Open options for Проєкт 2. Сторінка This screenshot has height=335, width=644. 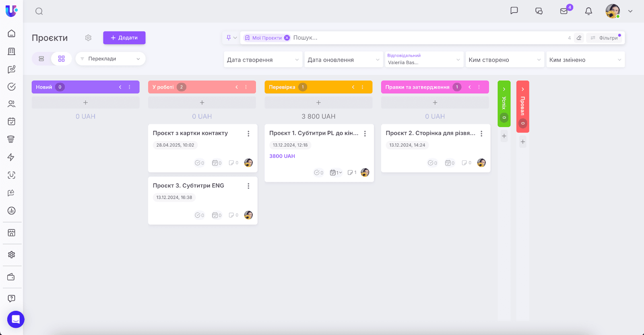[x=481, y=134]
